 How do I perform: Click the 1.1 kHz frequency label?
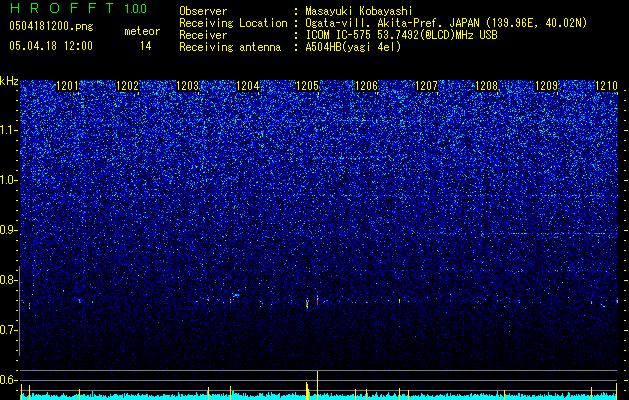click(x=9, y=131)
